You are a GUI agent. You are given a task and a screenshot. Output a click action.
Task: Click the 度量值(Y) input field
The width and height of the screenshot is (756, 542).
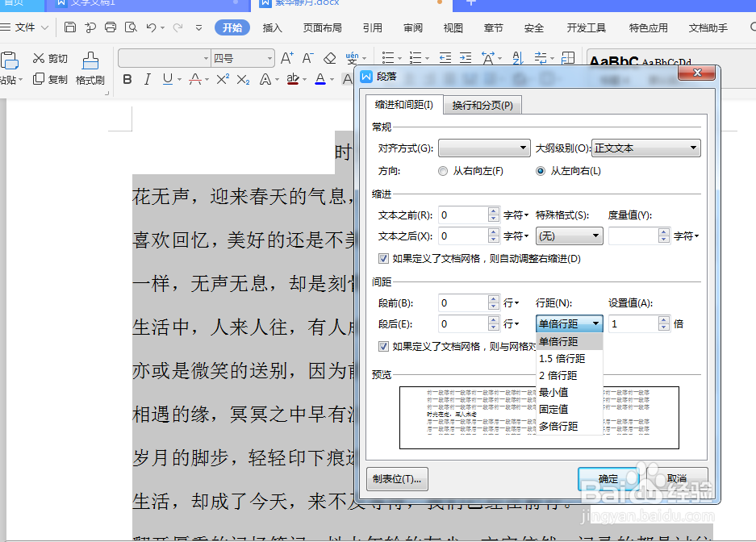(x=633, y=236)
